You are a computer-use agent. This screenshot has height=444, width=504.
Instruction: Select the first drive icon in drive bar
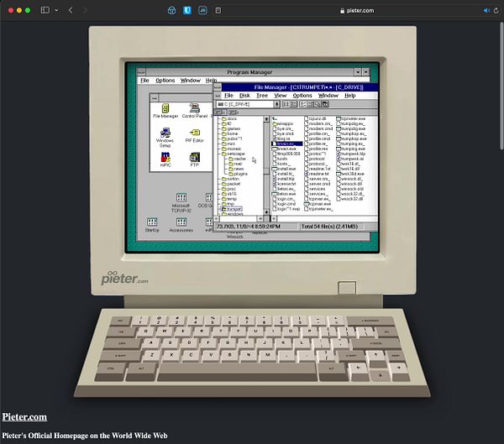pyautogui.click(x=220, y=112)
